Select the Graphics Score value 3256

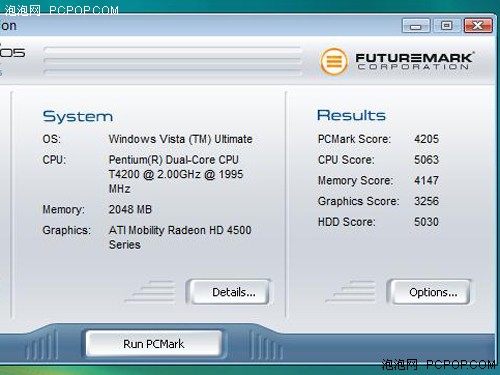click(426, 201)
